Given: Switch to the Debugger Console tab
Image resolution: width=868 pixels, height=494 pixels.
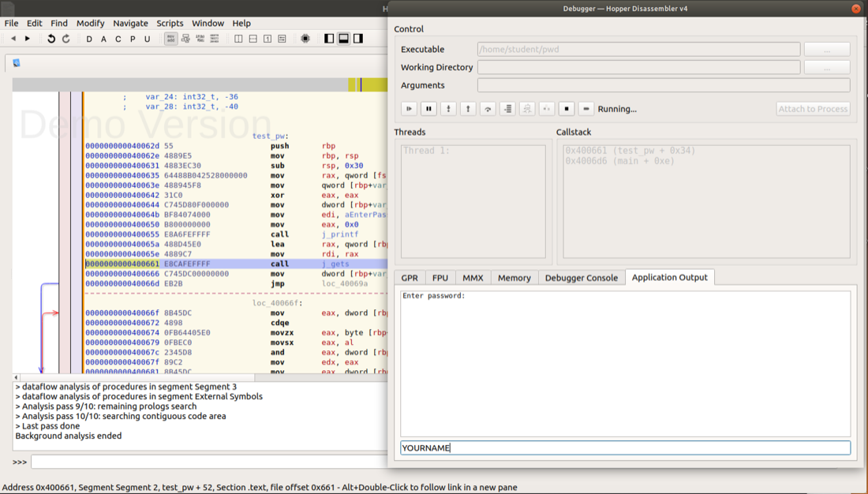Looking at the screenshot, I should pos(581,278).
